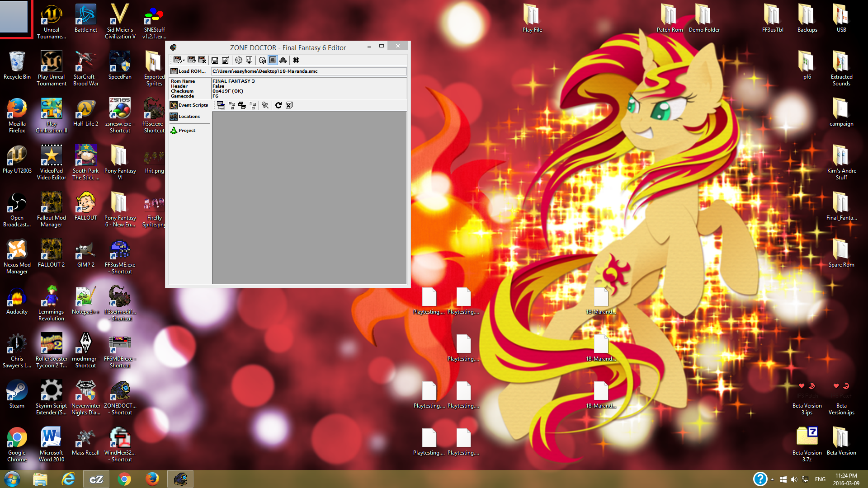Select the Recycle Bin desktop icon
The image size is (868, 488).
[17, 66]
